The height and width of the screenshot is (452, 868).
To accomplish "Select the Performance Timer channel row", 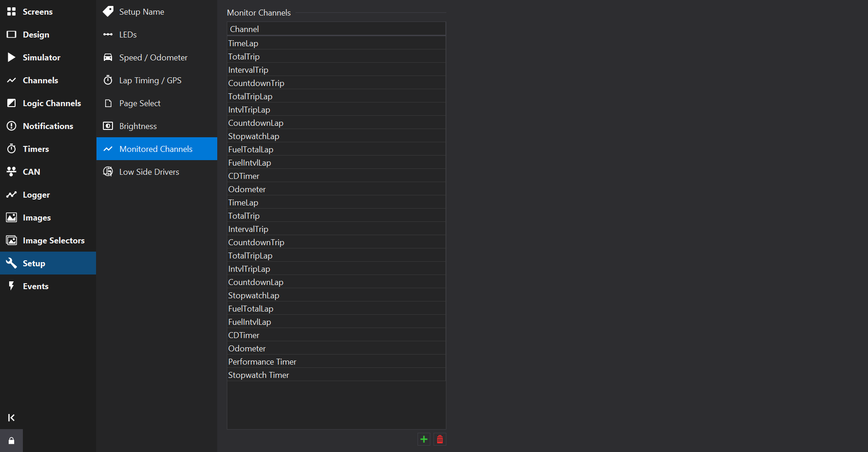I will coord(262,361).
